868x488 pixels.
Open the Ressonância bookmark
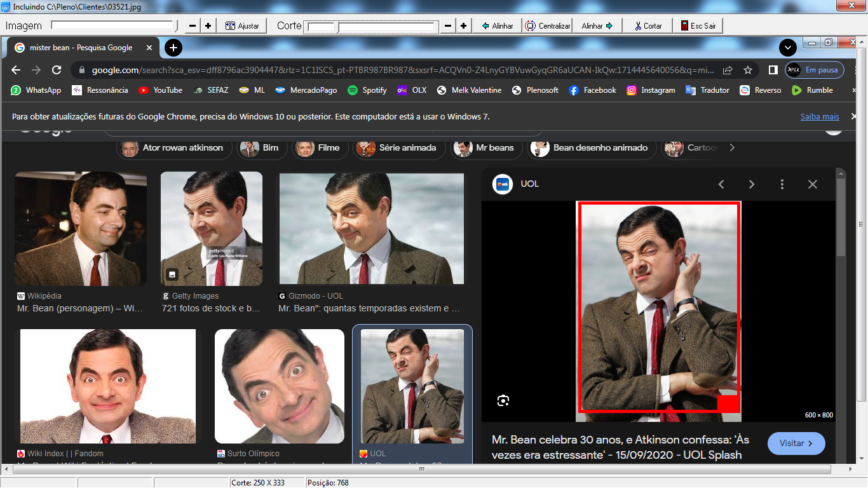[x=100, y=90]
